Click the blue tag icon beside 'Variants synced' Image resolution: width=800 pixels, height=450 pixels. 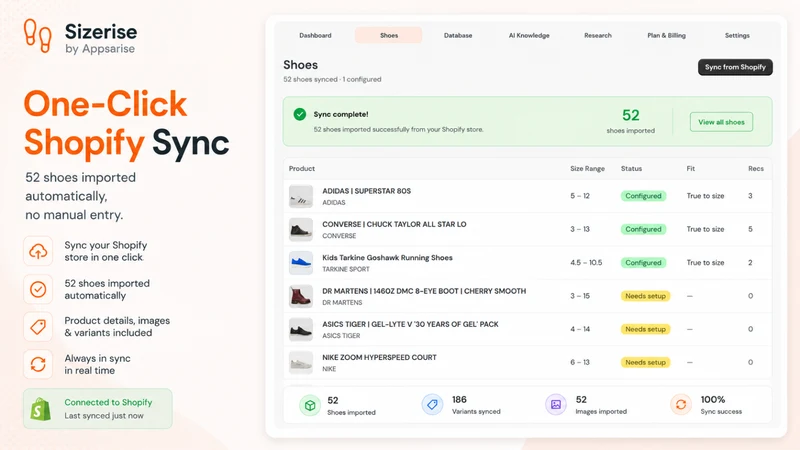coord(432,405)
